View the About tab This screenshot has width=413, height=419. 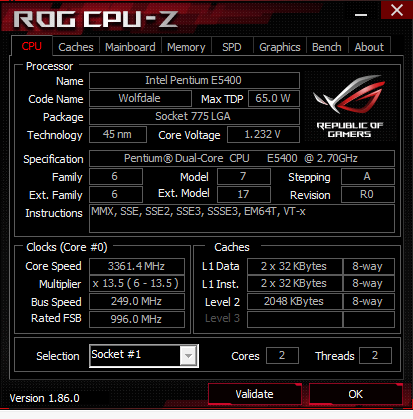click(x=369, y=47)
